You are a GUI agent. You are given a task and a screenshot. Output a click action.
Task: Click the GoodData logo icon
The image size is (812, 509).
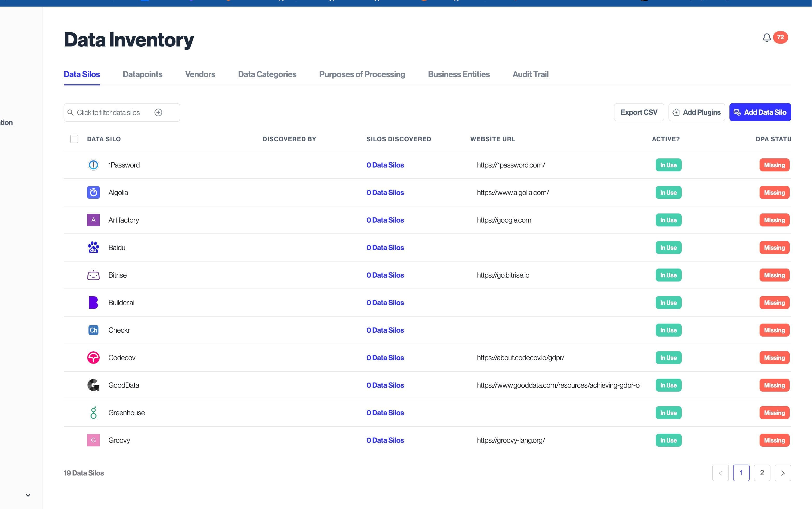click(93, 385)
